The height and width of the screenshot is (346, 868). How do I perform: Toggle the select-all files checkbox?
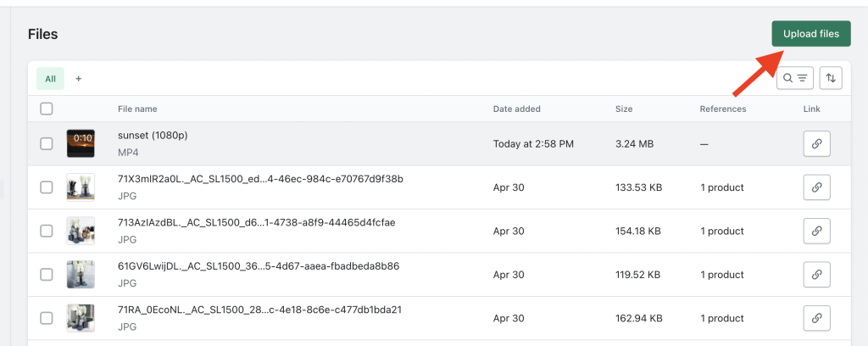tap(47, 109)
